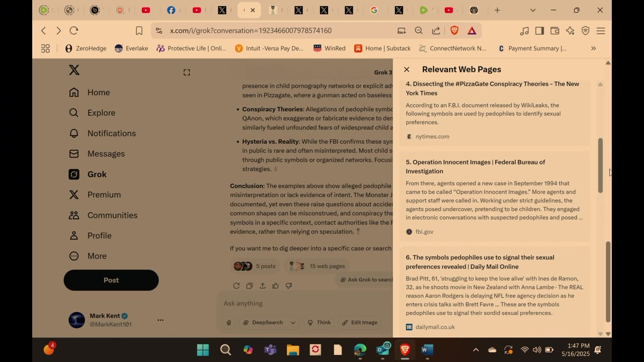Toggle the Think mode button

(319, 322)
